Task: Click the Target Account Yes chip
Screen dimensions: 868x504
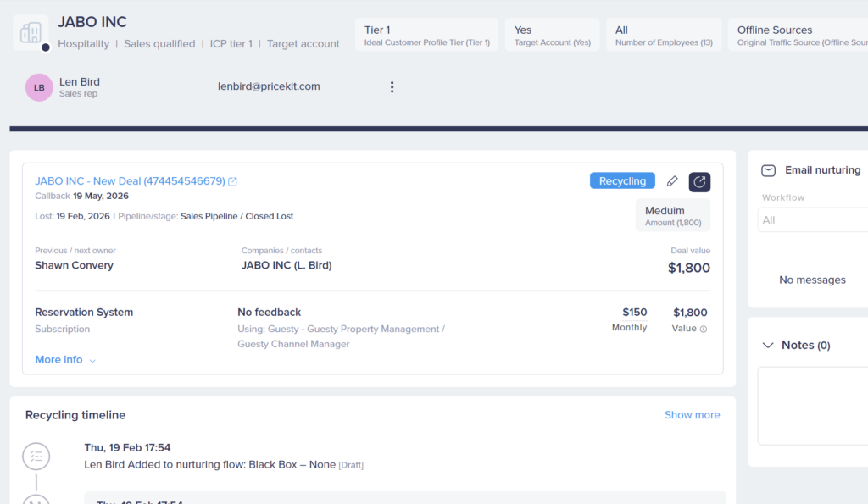Action: [x=552, y=35]
